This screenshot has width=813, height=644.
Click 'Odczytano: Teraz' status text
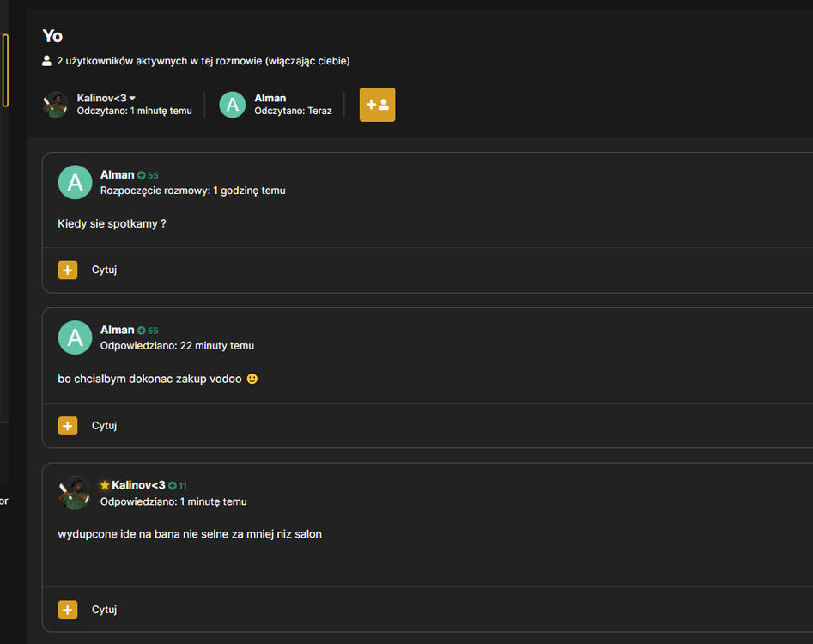[293, 111]
